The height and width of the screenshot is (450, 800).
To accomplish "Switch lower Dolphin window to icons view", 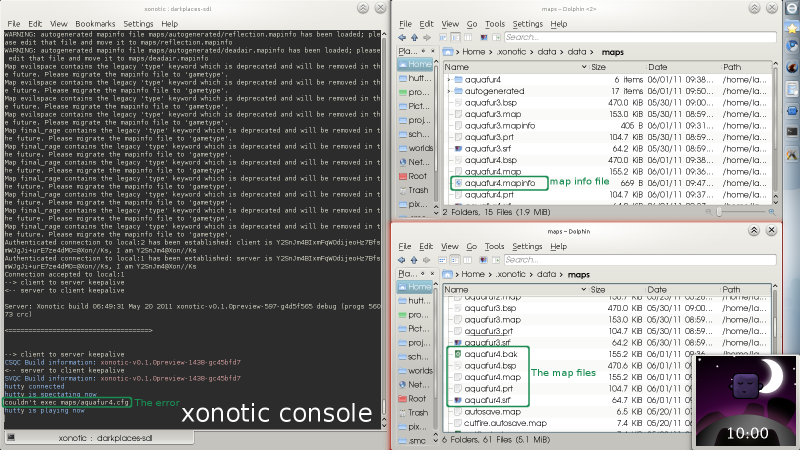I will 443,260.
